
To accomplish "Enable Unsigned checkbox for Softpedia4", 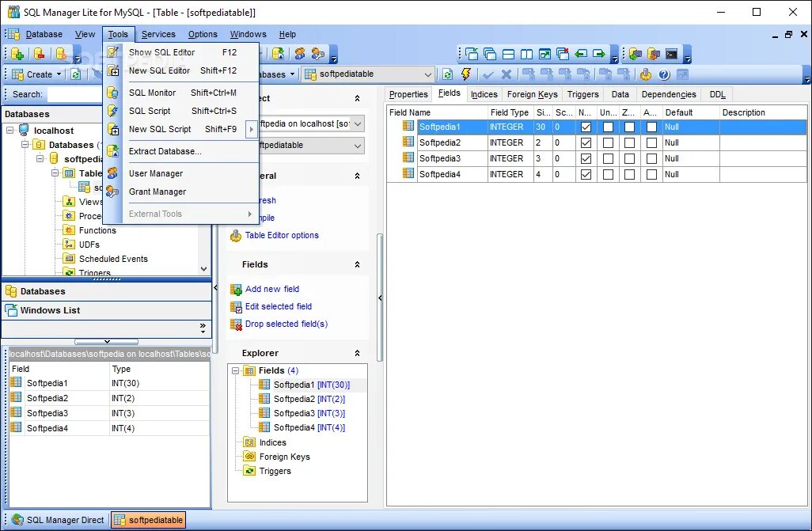I will point(608,175).
